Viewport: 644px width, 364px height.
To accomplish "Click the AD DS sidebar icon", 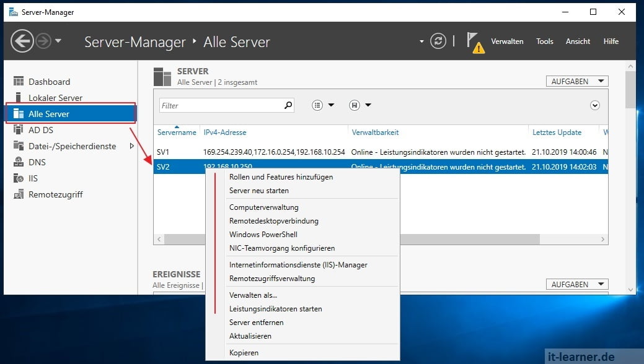I will (x=17, y=129).
